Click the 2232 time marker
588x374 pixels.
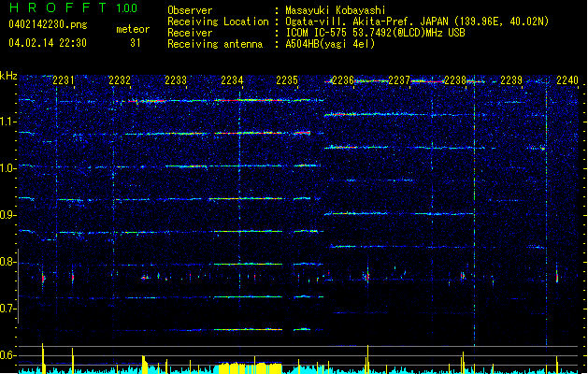120,80
